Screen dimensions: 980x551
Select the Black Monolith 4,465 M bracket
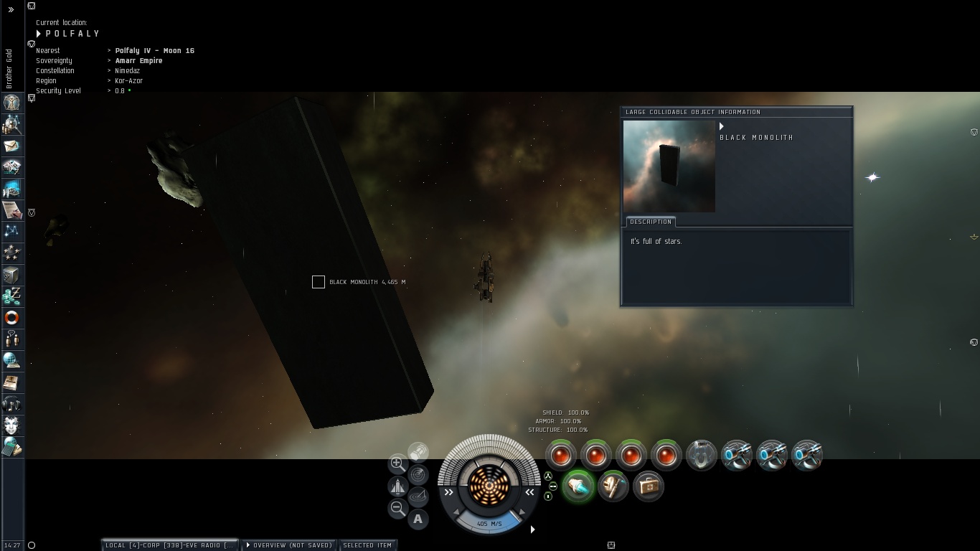[x=319, y=282]
